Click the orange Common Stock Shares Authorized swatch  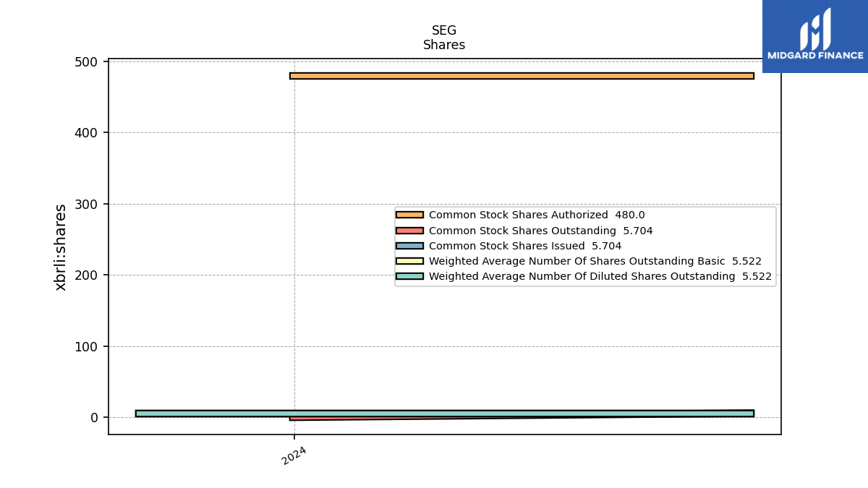pyautogui.click(x=409, y=215)
